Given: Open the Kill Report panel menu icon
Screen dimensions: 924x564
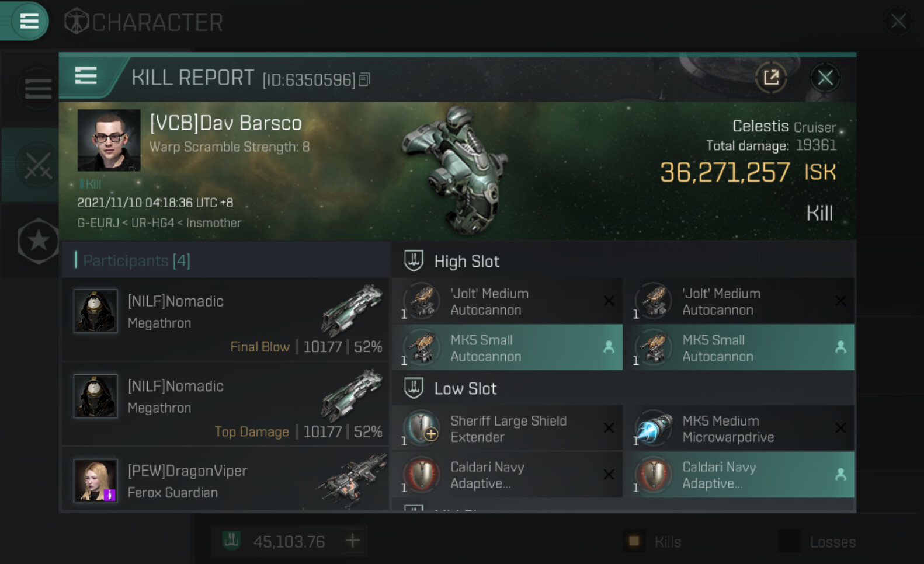Looking at the screenshot, I should 86,76.
